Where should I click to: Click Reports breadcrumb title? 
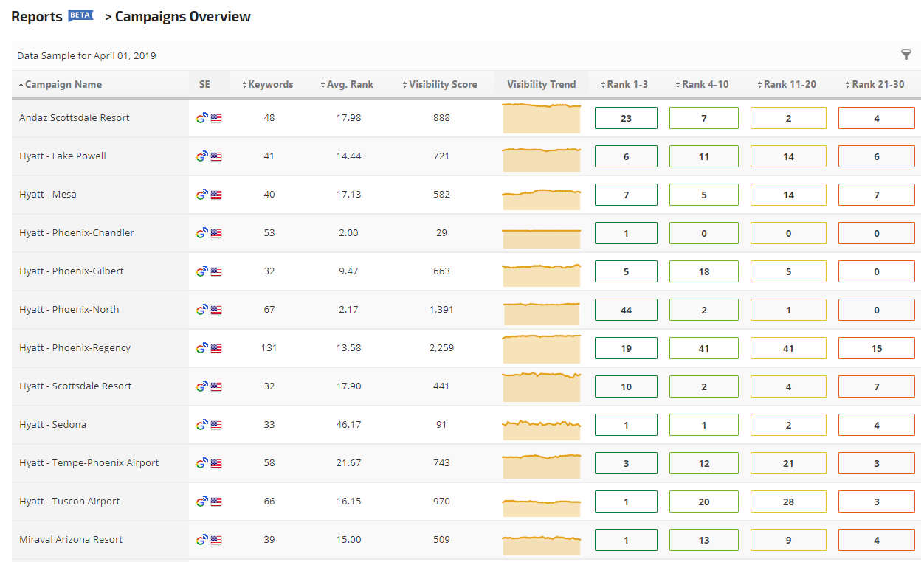click(x=37, y=16)
